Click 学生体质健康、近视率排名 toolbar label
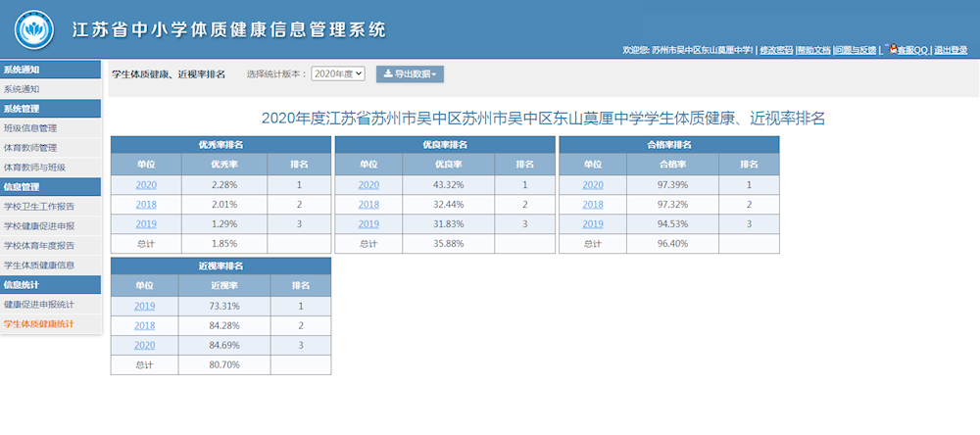 coord(169,73)
